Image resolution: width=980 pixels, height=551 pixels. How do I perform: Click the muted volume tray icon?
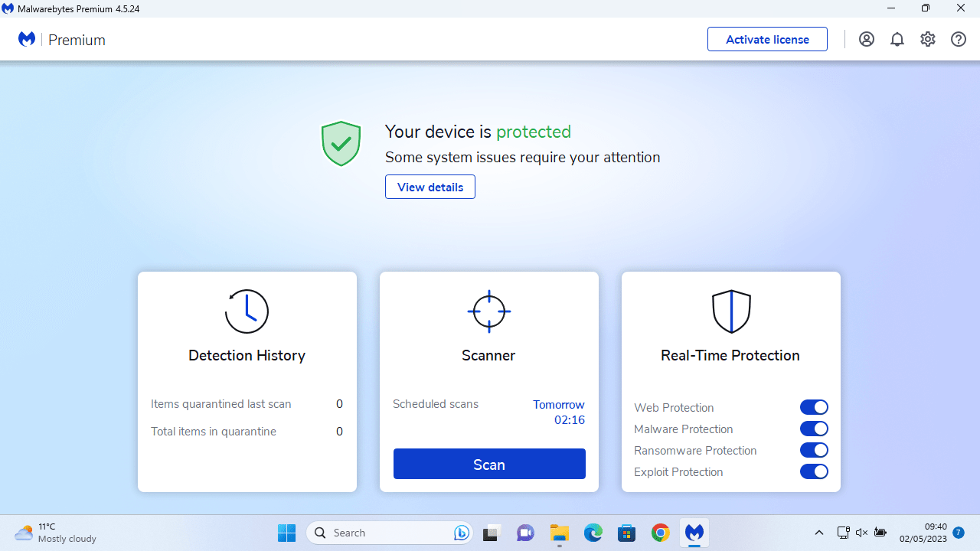(861, 533)
